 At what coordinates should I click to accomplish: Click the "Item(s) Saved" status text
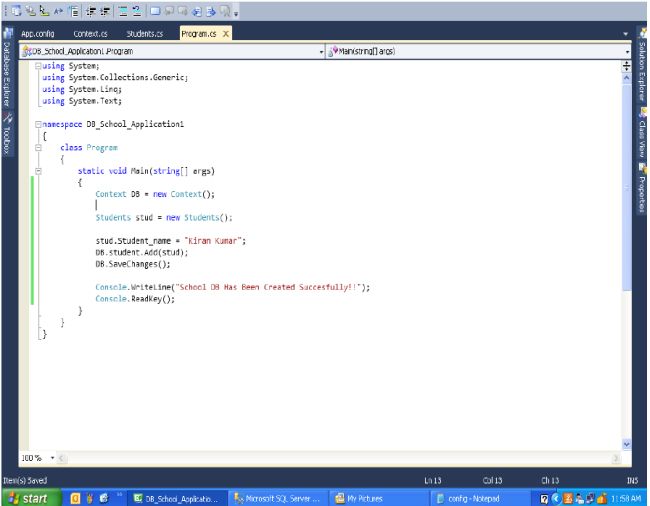click(25, 481)
